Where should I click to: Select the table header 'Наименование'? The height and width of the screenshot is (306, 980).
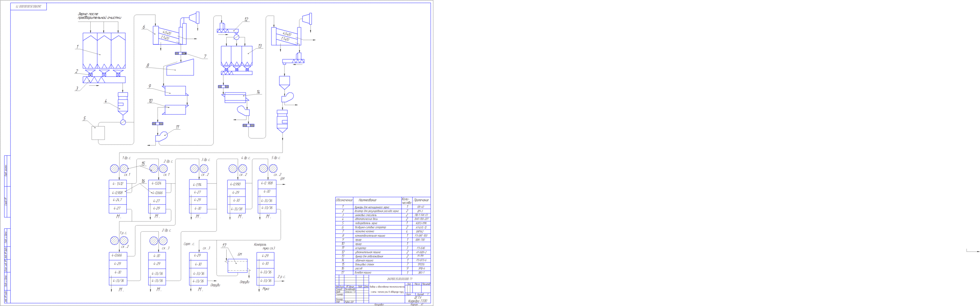pyautogui.click(x=367, y=200)
